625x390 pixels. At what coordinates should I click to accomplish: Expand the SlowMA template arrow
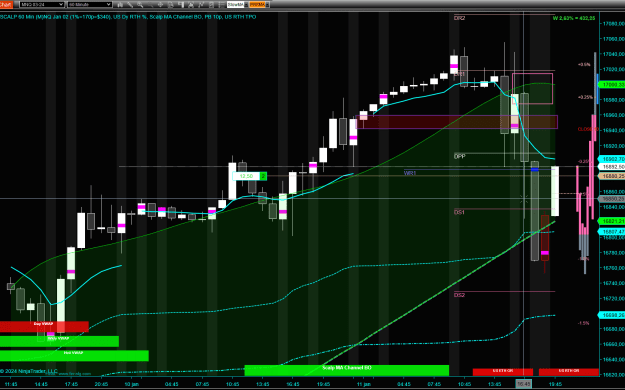[x=246, y=5]
